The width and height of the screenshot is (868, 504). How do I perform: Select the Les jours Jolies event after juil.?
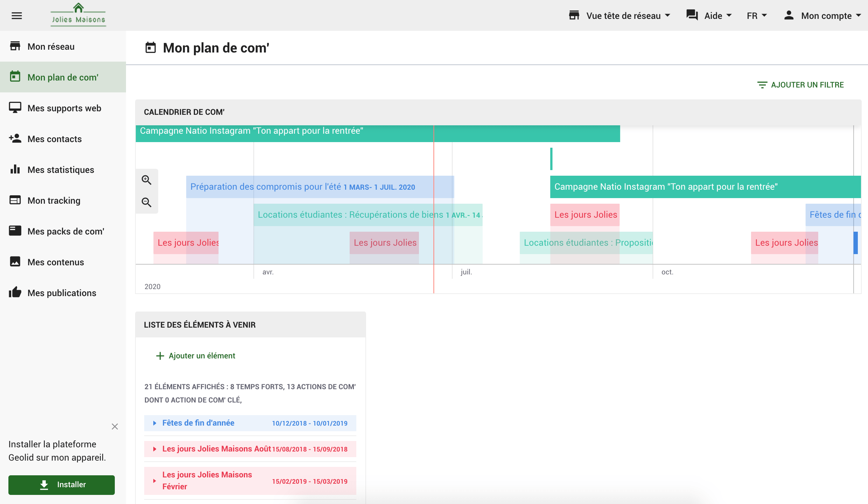584,215
